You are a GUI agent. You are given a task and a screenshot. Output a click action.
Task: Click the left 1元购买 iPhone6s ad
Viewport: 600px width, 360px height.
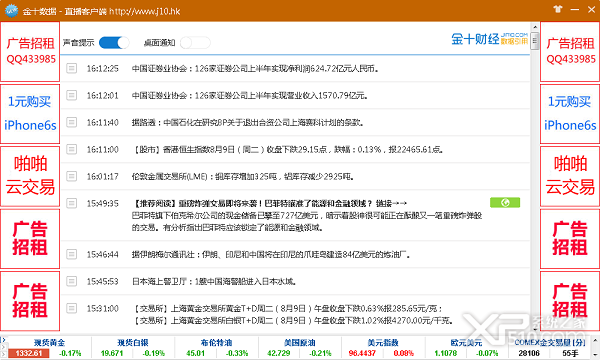30,114
